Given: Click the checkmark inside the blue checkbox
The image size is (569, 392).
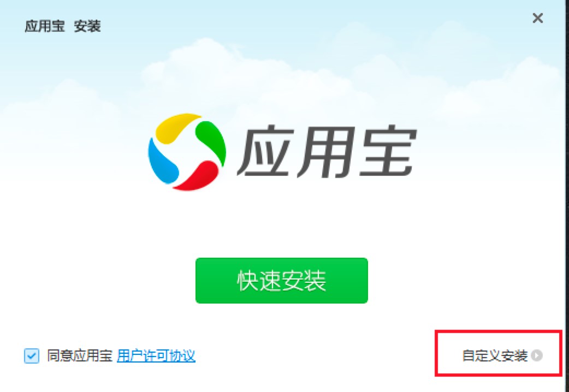Looking at the screenshot, I should coord(32,356).
